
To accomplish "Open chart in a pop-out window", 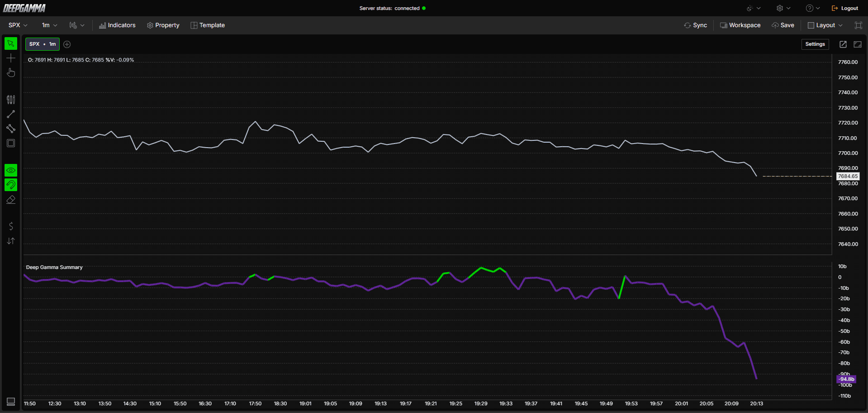I will [843, 44].
